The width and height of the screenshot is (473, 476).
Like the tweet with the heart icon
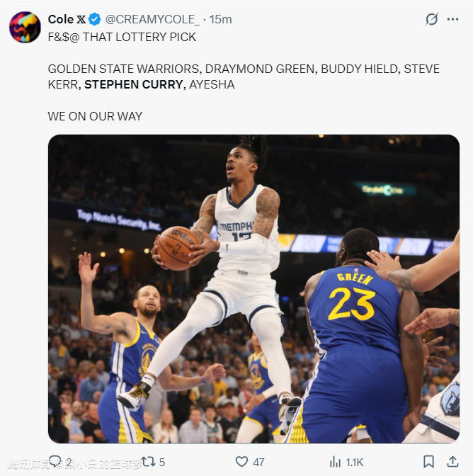242,462
